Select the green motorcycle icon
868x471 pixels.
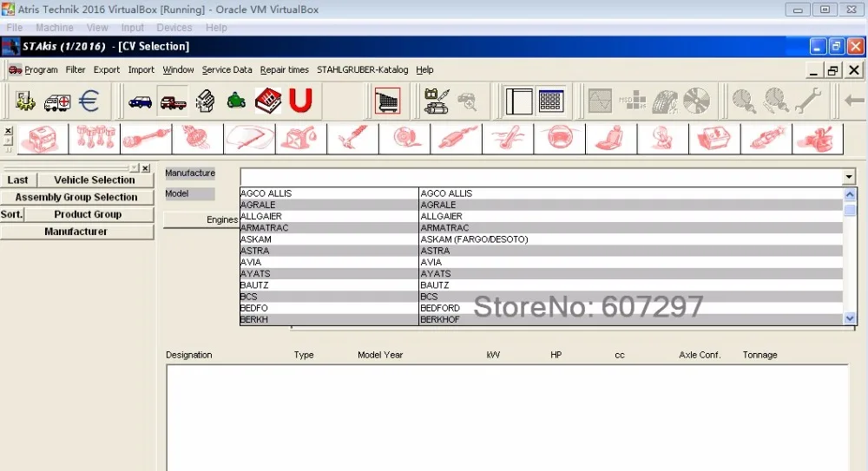[236, 101]
